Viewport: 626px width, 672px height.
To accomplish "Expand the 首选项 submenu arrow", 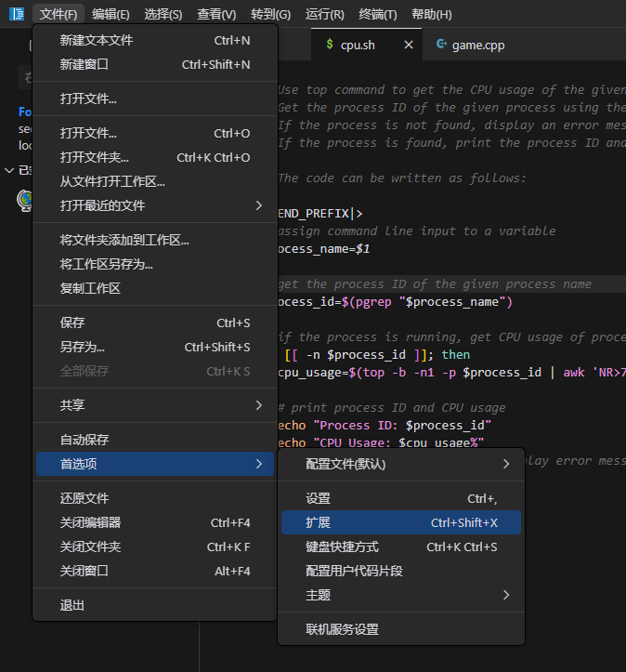I will point(258,464).
